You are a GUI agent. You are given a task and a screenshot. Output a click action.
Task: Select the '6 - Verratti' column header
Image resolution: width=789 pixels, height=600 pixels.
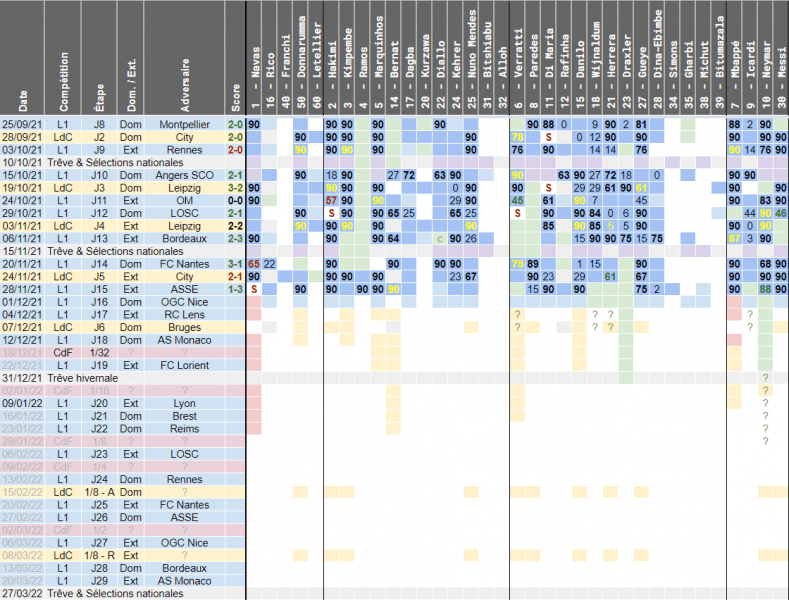[x=518, y=58]
